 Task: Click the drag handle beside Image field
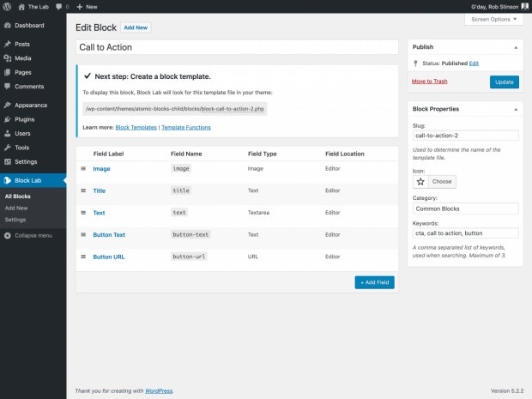(83, 169)
